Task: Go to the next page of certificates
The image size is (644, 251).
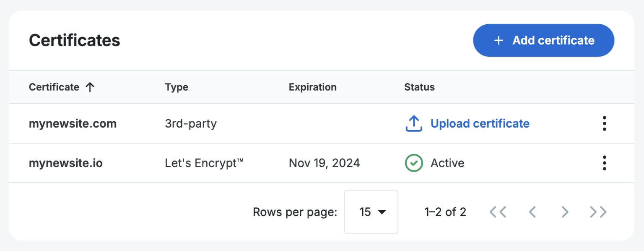Action: point(565,212)
